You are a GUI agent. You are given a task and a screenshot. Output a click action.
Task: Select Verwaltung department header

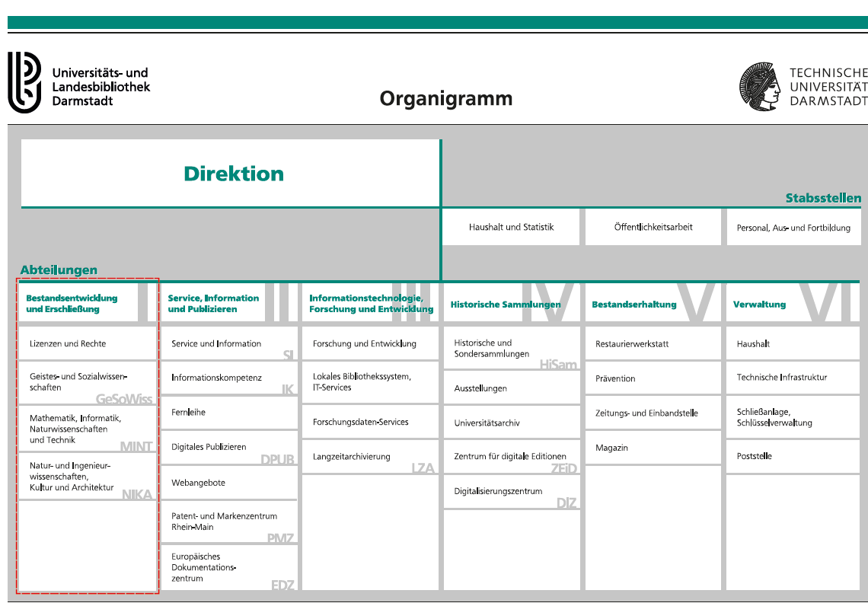point(793,303)
